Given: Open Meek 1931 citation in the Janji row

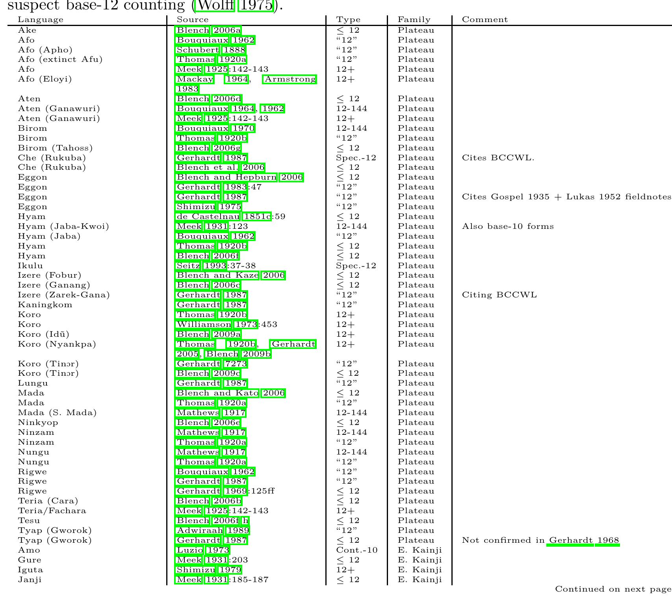Looking at the screenshot, I should pos(202,580).
